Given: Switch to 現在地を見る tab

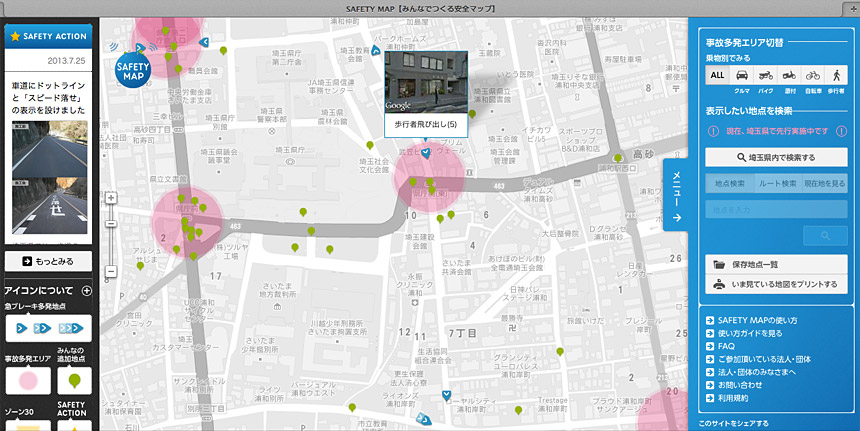Looking at the screenshot, I should (x=824, y=184).
